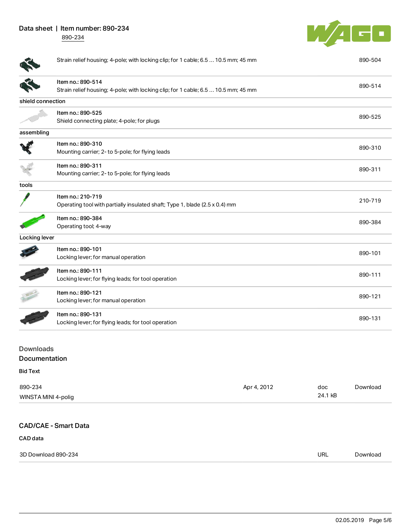411x532 pixels.
Task: Open item number 890-384 on the right
Action: click(370, 222)
